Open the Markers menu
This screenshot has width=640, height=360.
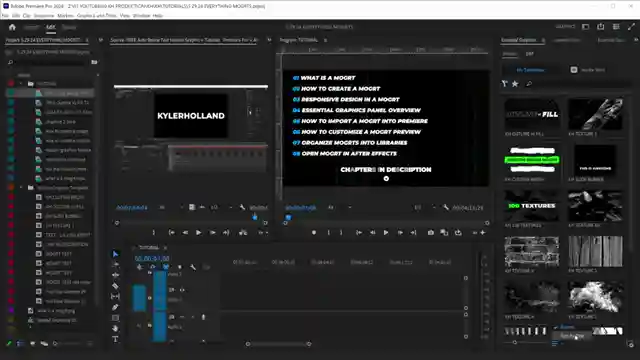(x=65, y=16)
